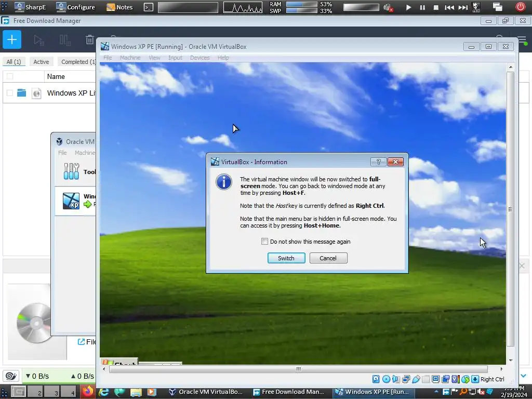This screenshot has height=399, width=532.
Task: Open the View menu of the VM window
Action: 154,58
